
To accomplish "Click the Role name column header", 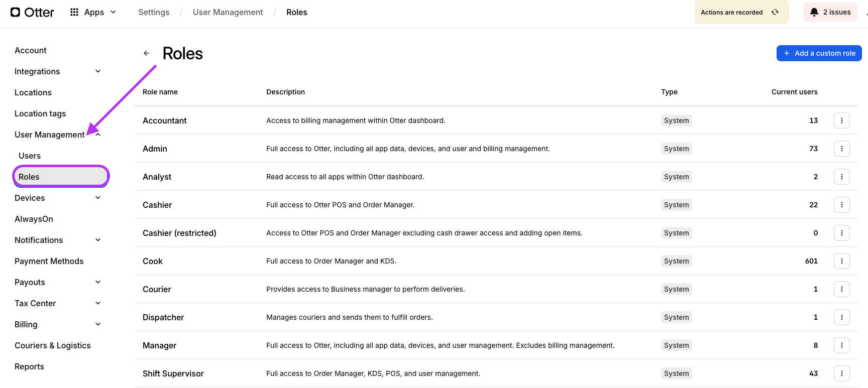I will point(160,92).
